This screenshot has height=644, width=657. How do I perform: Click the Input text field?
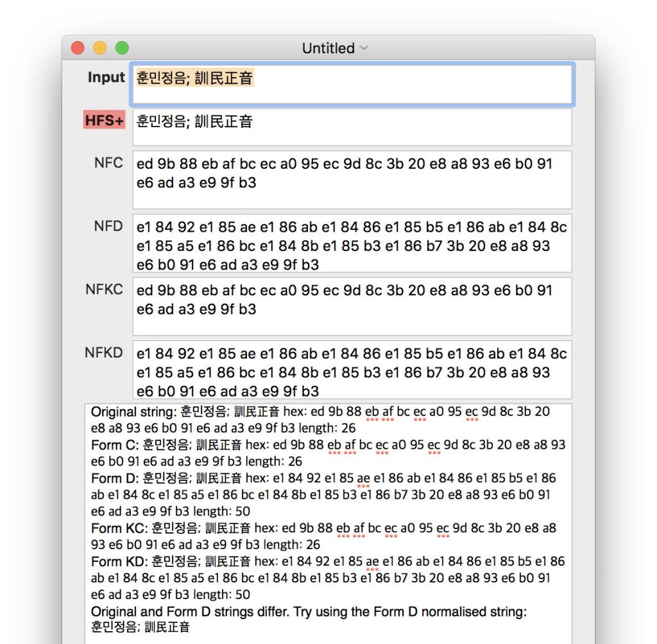352,84
